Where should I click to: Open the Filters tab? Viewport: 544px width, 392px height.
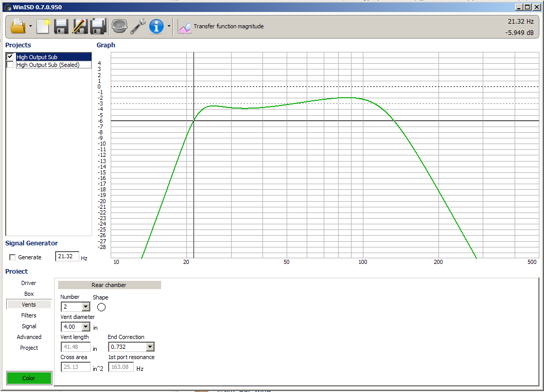point(29,315)
